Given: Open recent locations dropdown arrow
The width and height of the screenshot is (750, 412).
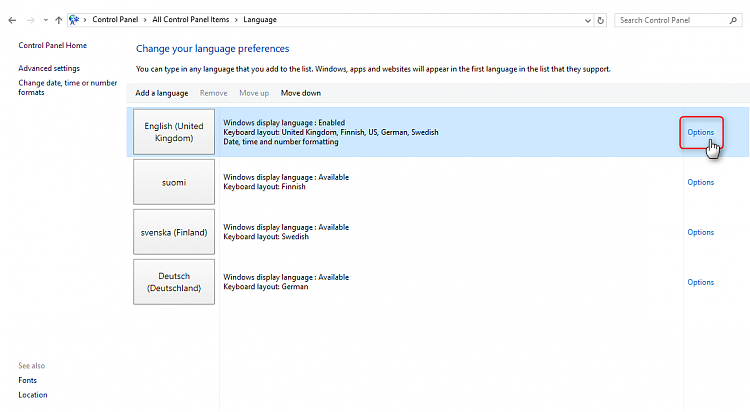Looking at the screenshot, I should pos(45,20).
